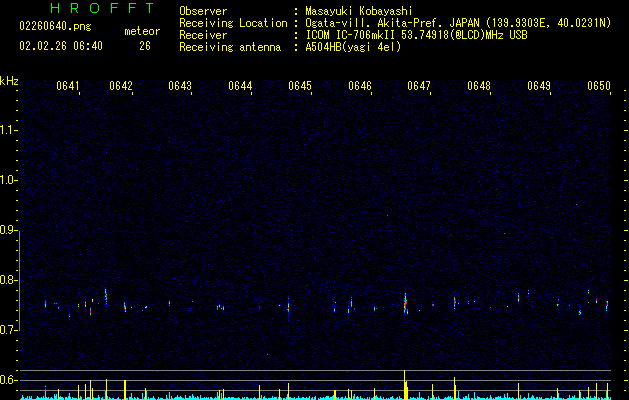The width and height of the screenshot is (629, 400).
Task: Click the 1.1 kHz axis label
Action: tap(9, 130)
